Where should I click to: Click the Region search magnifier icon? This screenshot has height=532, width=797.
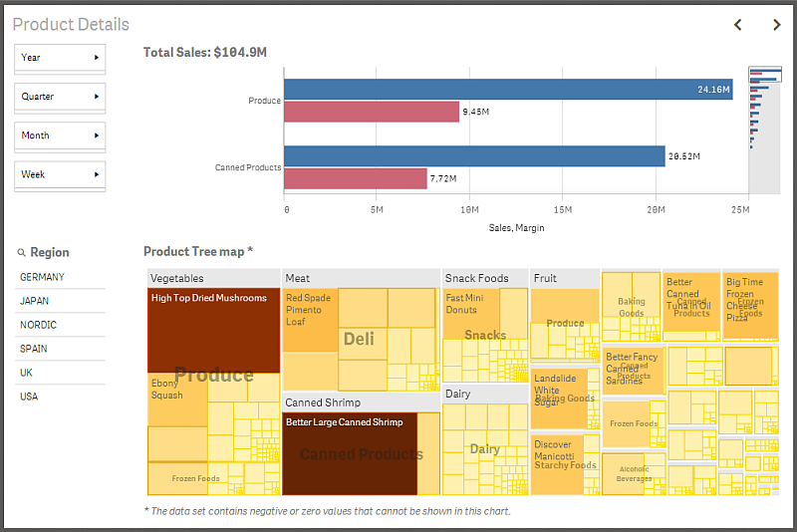[22, 253]
